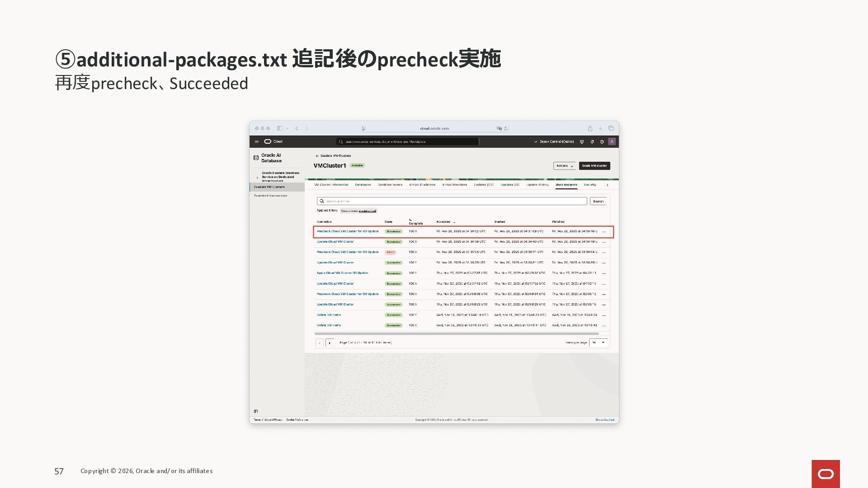This screenshot has height=488, width=868.
Task: Open the help question mark icon
Action: (602, 141)
